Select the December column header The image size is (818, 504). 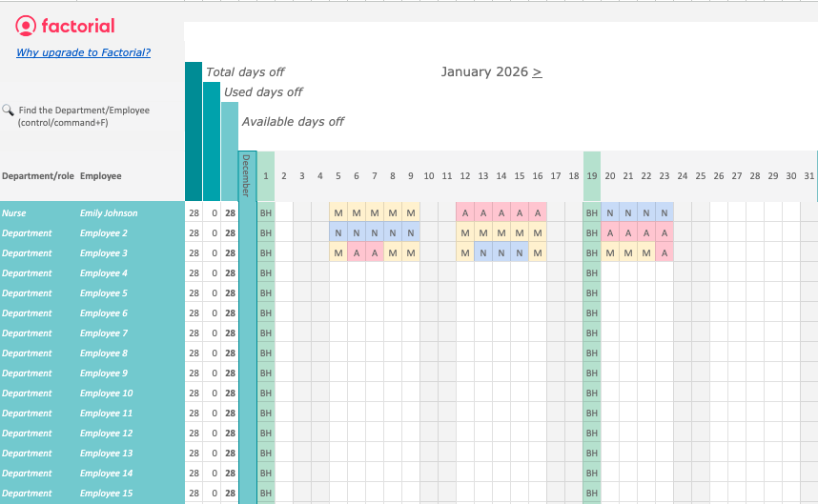pos(247,175)
